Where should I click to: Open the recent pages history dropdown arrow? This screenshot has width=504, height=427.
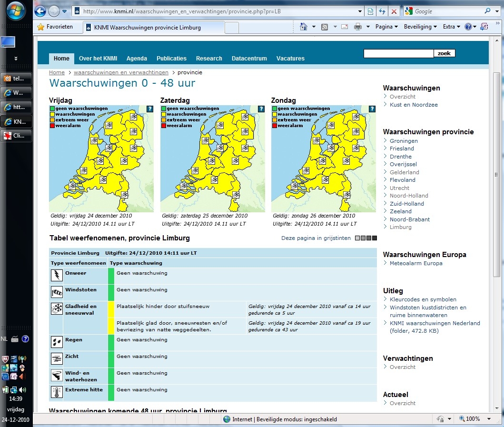[x=64, y=11]
